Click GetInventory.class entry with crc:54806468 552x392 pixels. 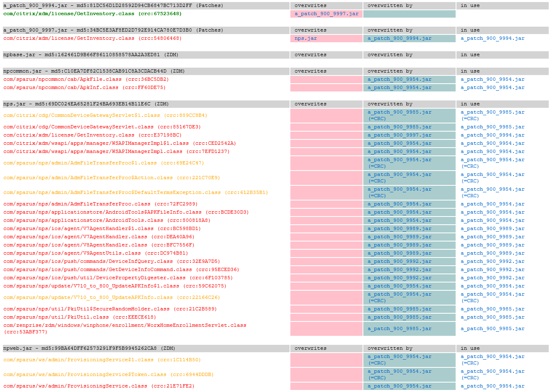92,38
